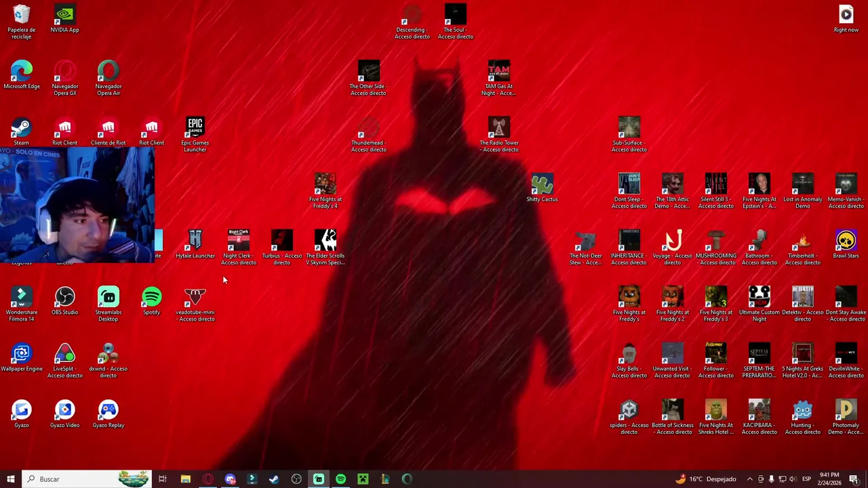Select the vsadotube-mini shortcut icon
This screenshot has height=488, width=868.
pos(195,304)
